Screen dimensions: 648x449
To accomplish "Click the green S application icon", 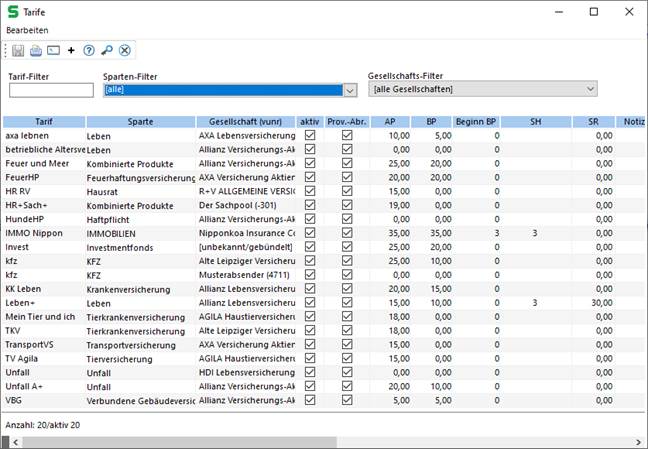I will click(x=13, y=11).
